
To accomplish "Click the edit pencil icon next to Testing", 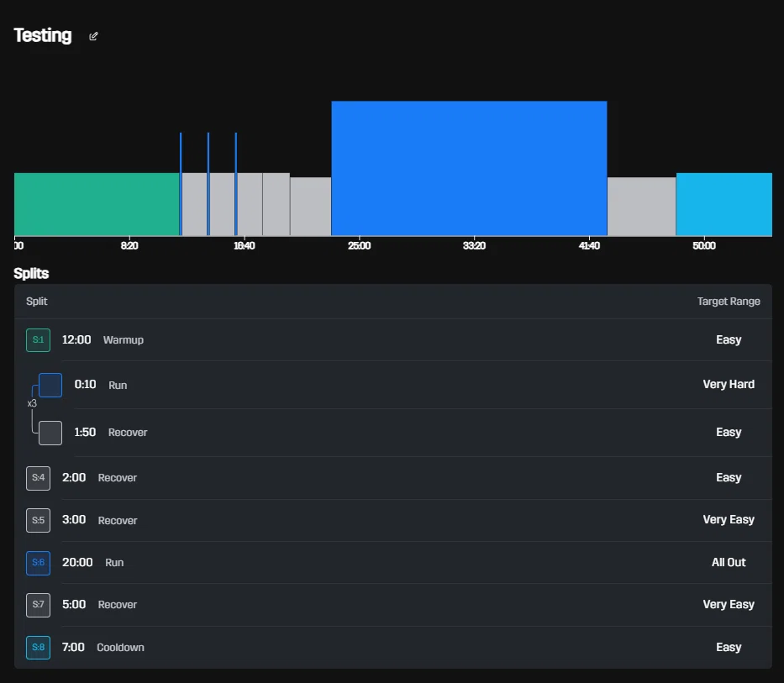I will pos(93,36).
